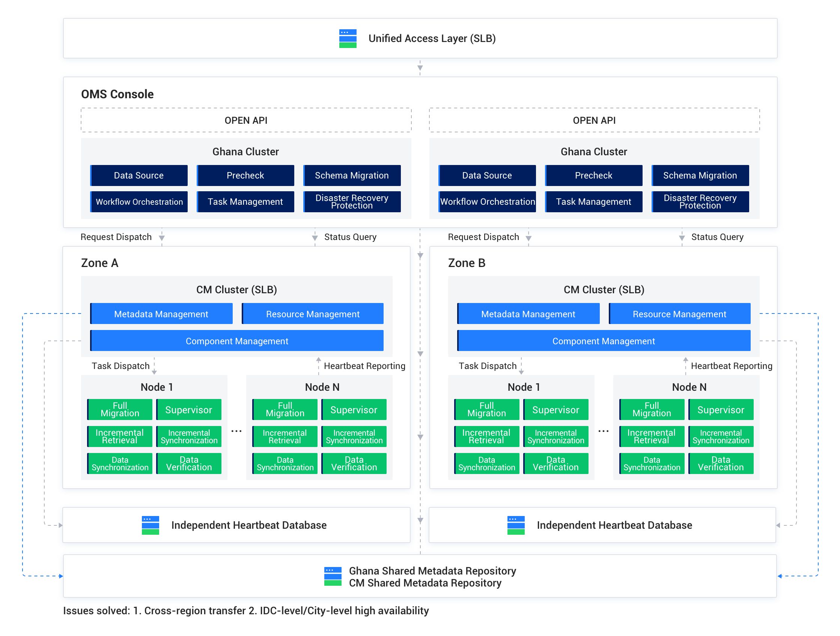
Task: Click the Zone B Heartbeat Database icon
Action: [x=516, y=525]
